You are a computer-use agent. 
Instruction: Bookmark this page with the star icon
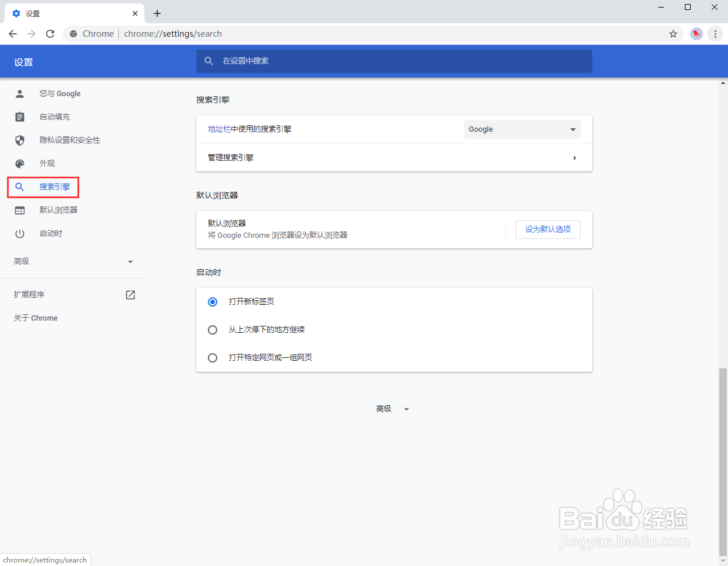pyautogui.click(x=673, y=34)
